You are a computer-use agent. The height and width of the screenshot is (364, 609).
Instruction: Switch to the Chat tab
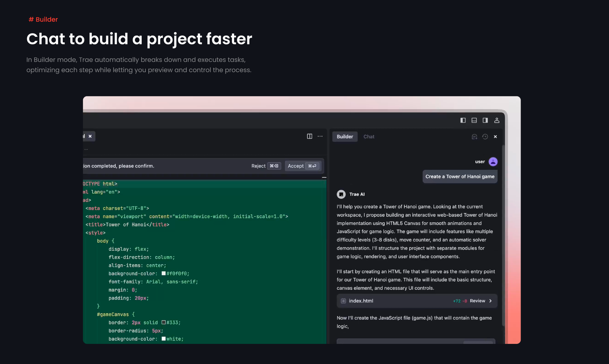(369, 137)
